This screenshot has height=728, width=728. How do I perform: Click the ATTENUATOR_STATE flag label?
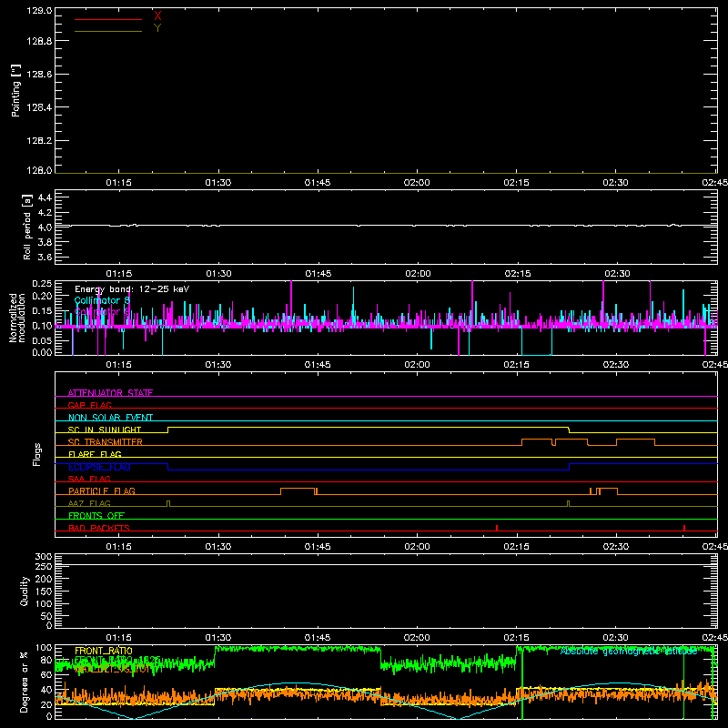pyautogui.click(x=110, y=393)
